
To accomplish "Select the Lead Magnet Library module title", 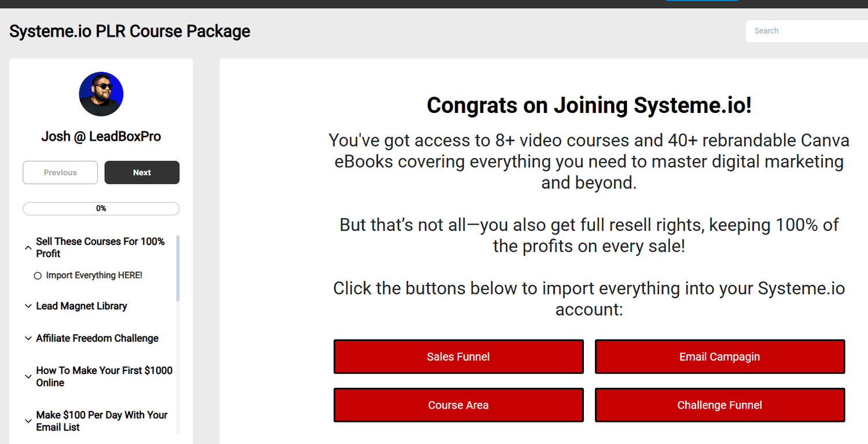I will click(82, 306).
